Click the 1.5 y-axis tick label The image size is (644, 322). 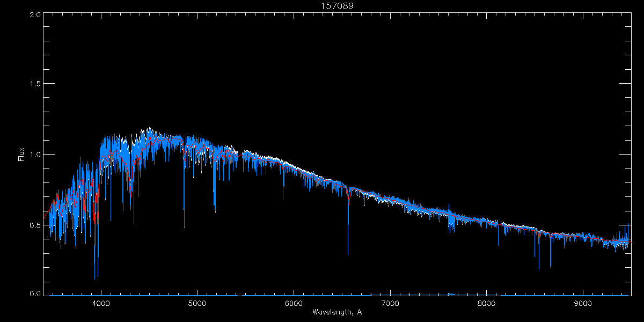(35, 84)
